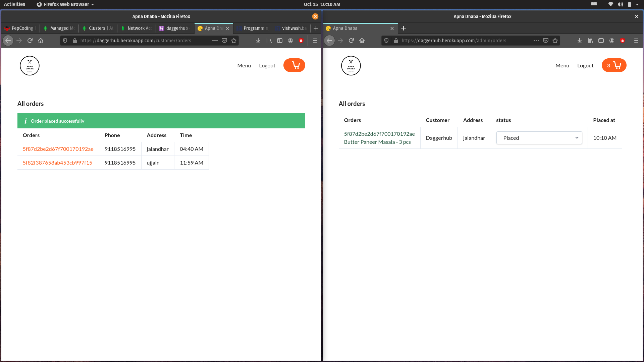644x362 pixels.
Task: Click Logout in the admin window
Action: pyautogui.click(x=585, y=66)
